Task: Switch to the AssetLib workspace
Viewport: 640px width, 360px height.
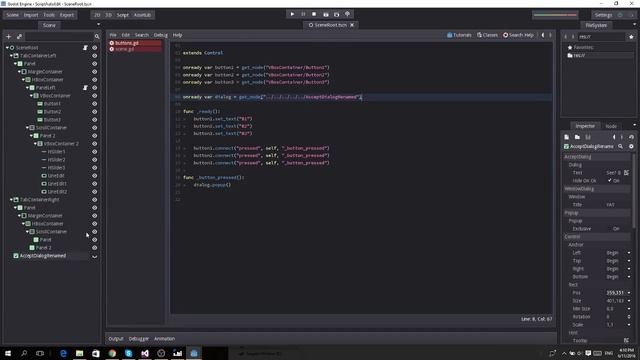Action: 142,15
